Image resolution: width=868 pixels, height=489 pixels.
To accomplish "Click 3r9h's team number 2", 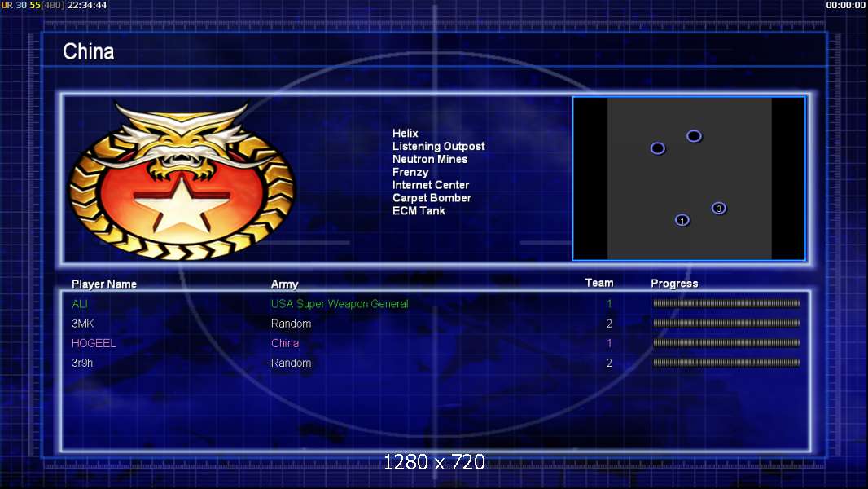I will click(x=609, y=363).
